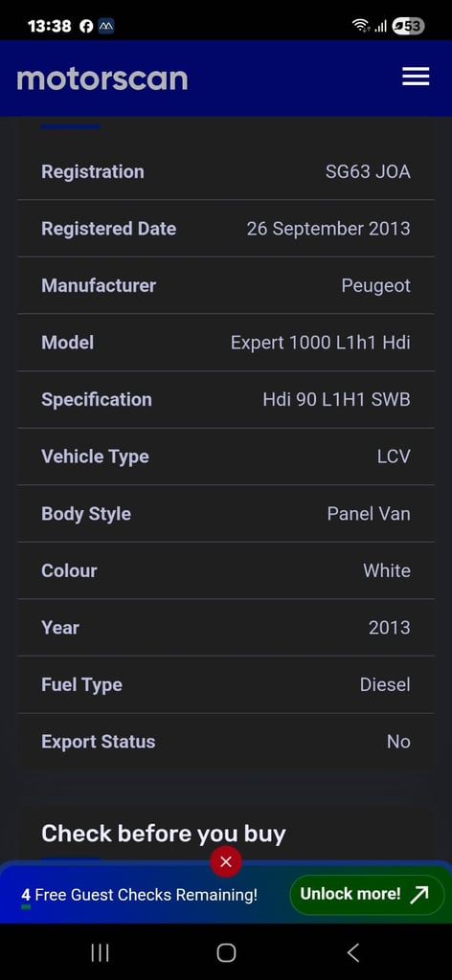Dismiss the guest checks banner
Viewport: 452px width, 980px height.
(226, 862)
